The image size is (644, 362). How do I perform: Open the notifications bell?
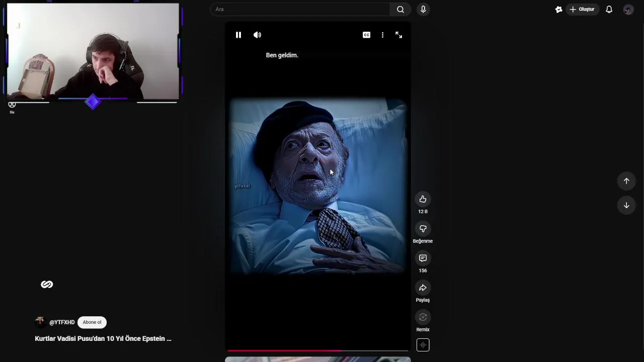(609, 9)
